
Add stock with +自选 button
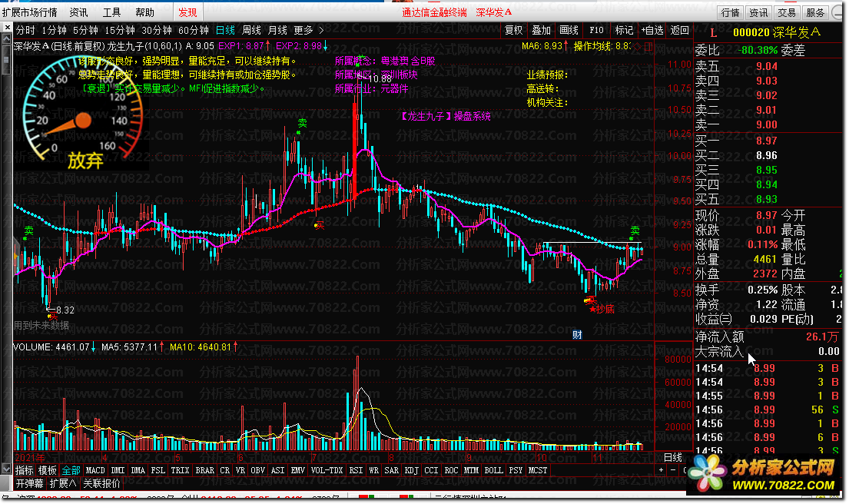click(x=652, y=30)
